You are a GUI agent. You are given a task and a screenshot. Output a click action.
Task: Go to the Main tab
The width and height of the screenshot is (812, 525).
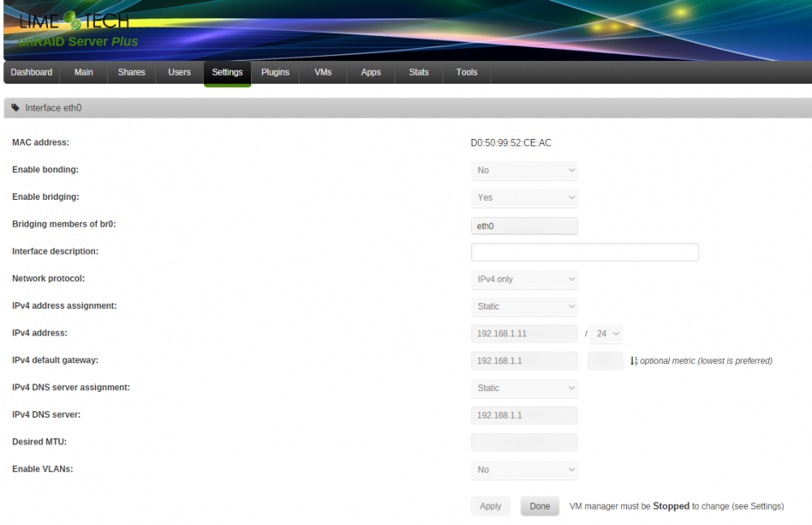point(84,72)
